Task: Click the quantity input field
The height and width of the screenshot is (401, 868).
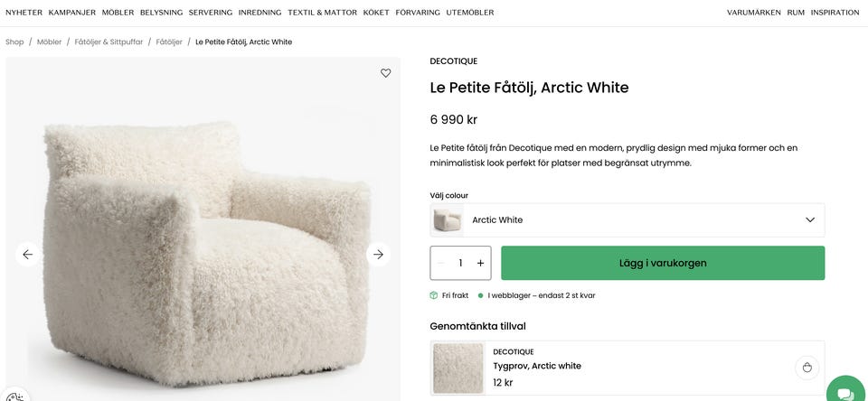Action: click(x=460, y=263)
